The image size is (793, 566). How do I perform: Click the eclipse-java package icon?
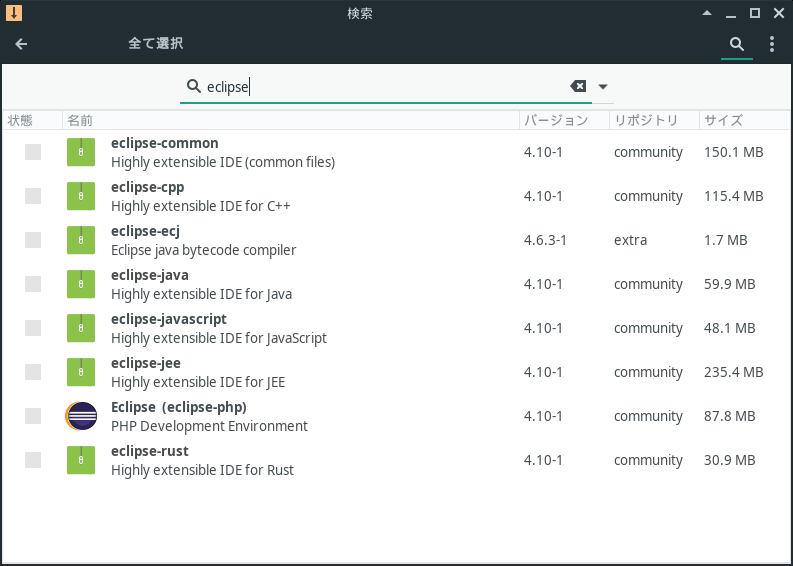tap(81, 284)
